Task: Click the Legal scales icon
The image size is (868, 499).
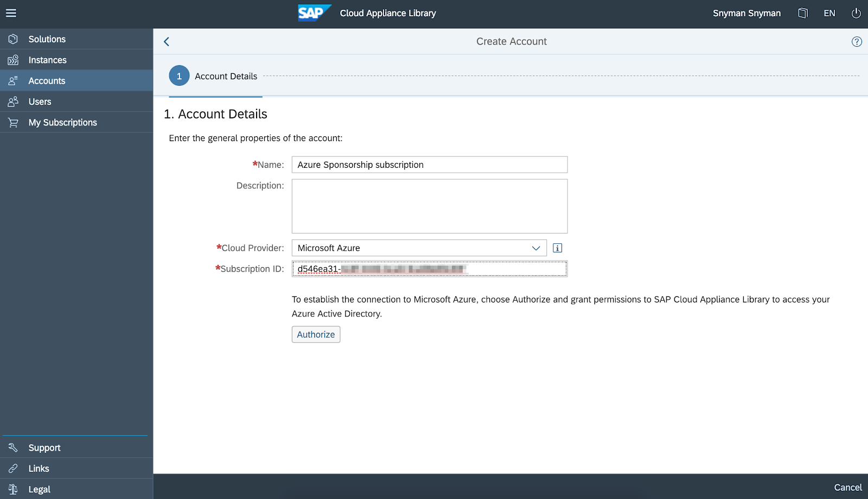Action: pyautogui.click(x=13, y=489)
